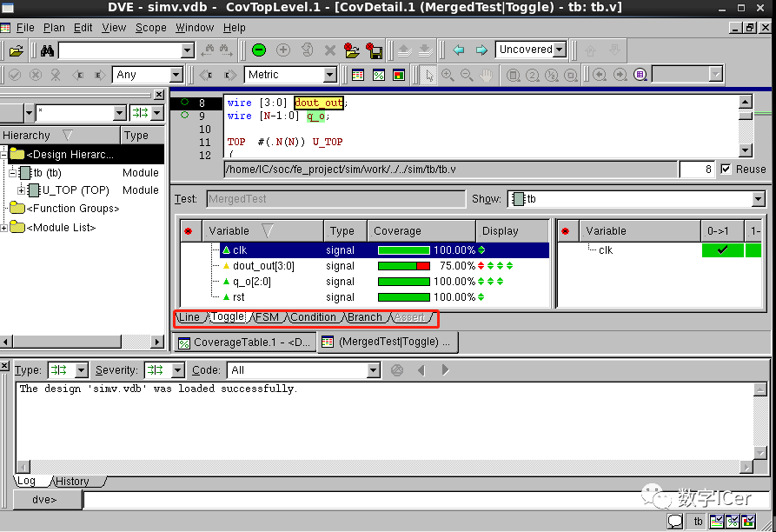Open the annotated source view icon
This screenshot has width=776, height=532.
click(359, 75)
